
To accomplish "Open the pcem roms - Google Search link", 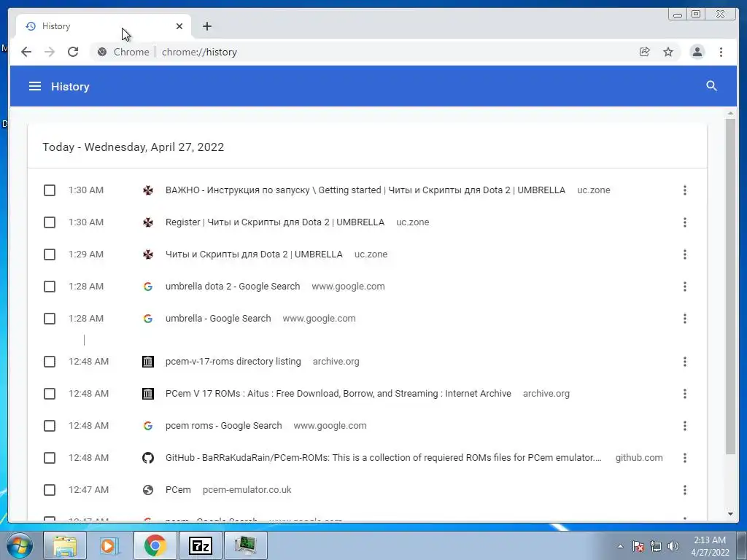I will 223,426.
